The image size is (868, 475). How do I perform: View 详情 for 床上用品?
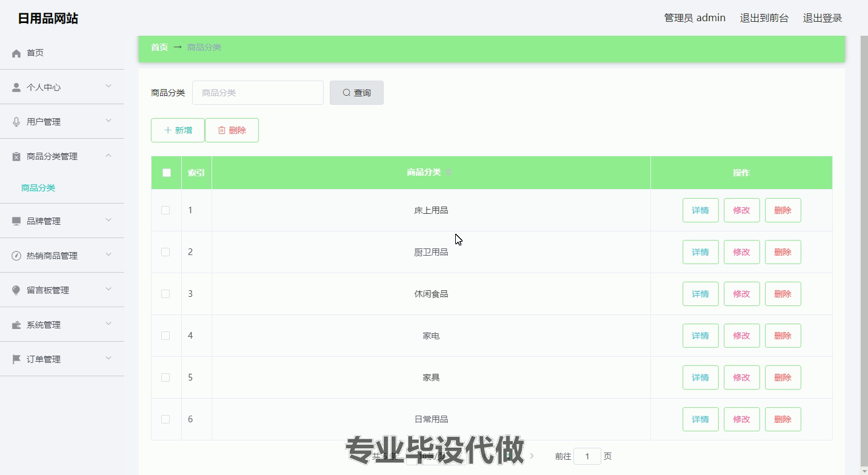pos(701,210)
